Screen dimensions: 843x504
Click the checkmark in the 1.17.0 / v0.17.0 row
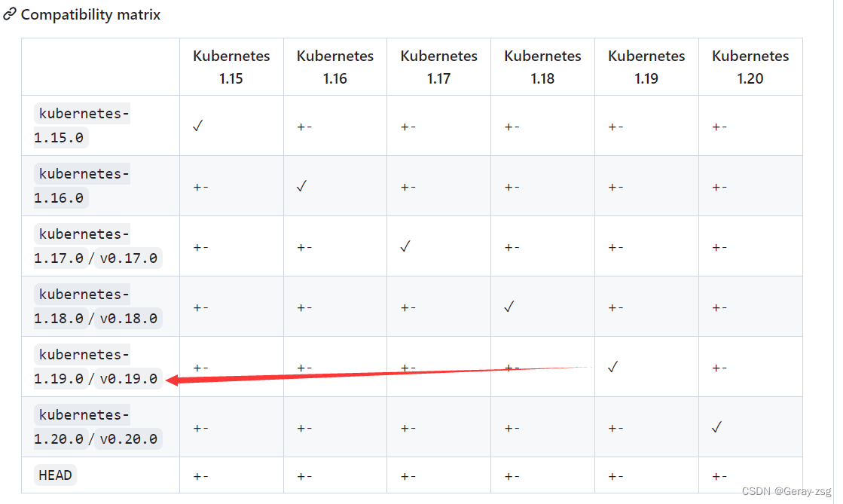point(405,246)
